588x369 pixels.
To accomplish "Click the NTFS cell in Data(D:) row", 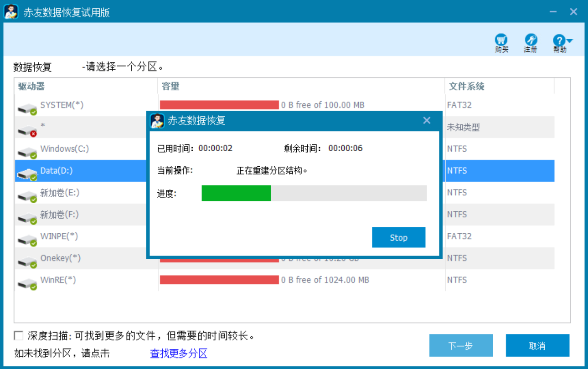I will click(457, 170).
